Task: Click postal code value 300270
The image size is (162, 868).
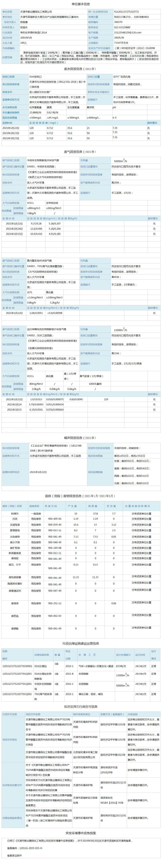Action: [118, 22]
